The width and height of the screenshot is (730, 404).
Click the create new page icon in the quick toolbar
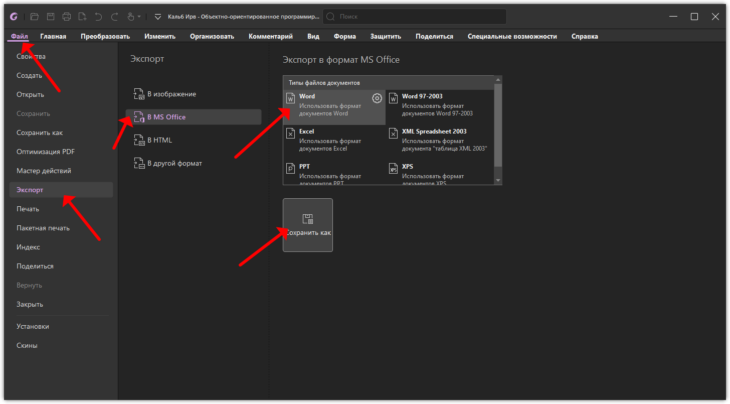82,17
